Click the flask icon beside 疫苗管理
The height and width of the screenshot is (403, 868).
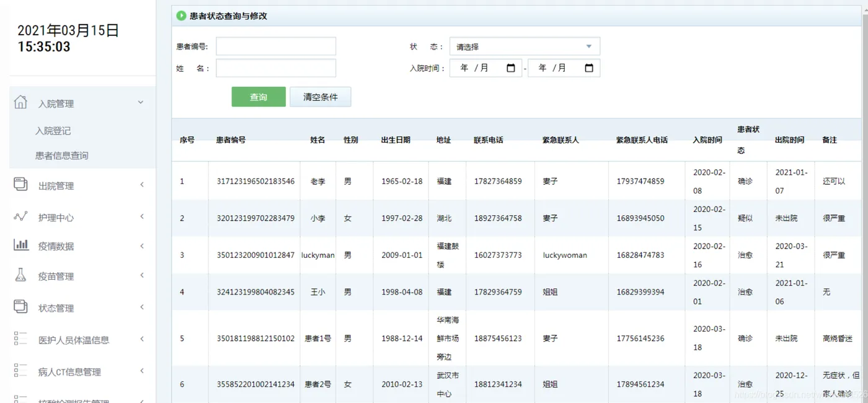click(20, 275)
